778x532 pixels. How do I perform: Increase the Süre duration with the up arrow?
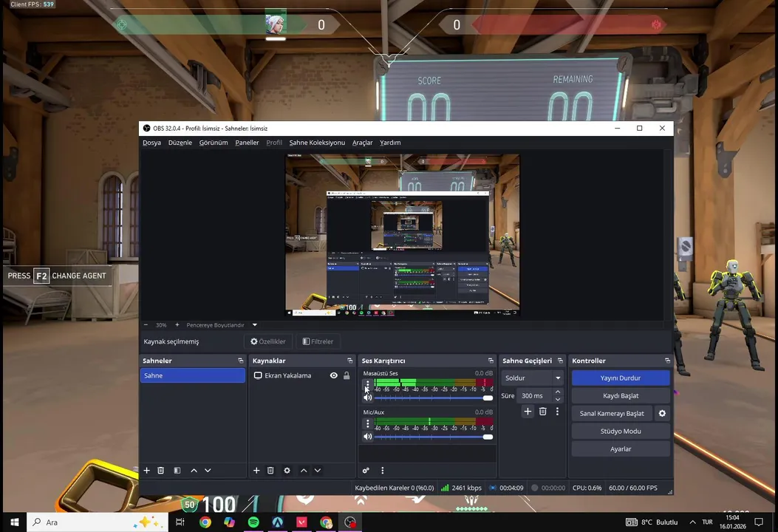(x=558, y=392)
